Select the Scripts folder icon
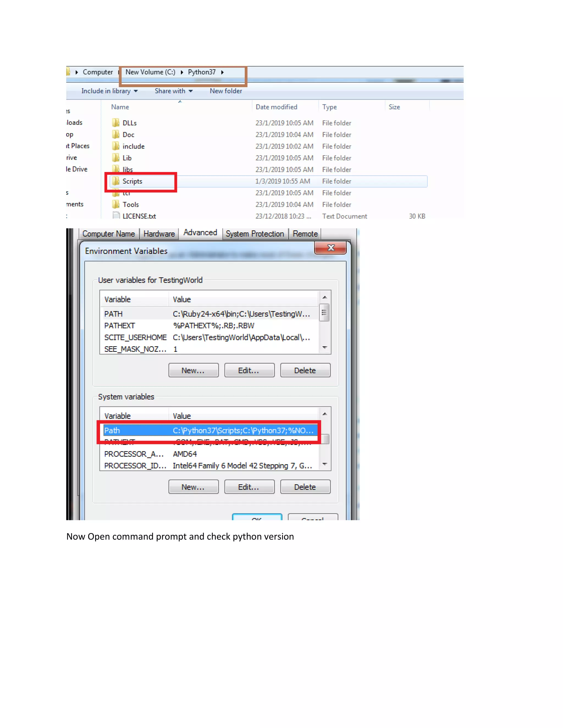563x728 pixels. tap(116, 181)
